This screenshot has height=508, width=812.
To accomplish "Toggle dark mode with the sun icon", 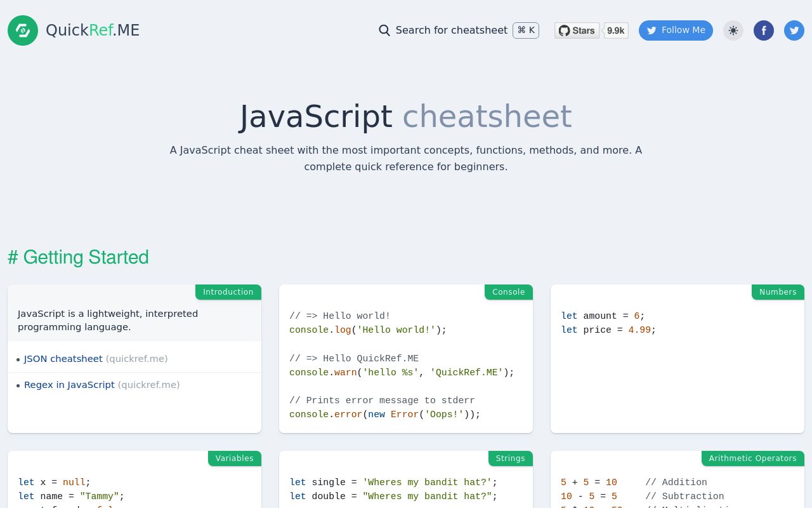I will (x=733, y=30).
